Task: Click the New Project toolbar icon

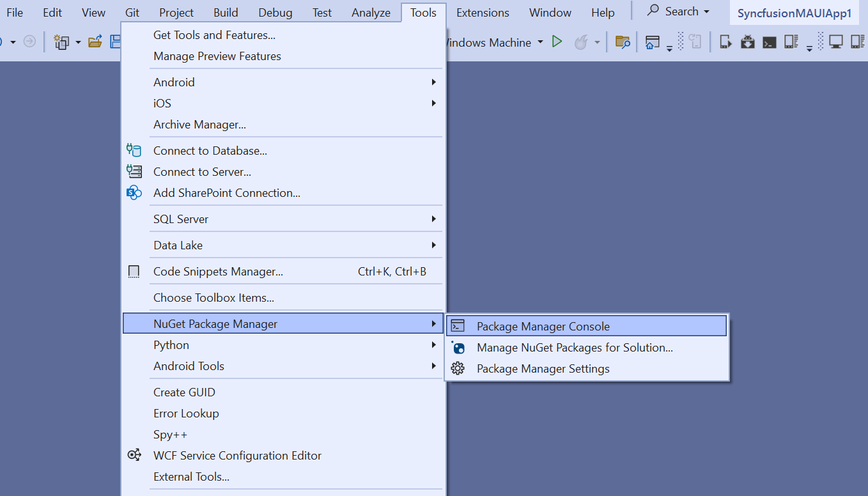Action: click(x=61, y=42)
